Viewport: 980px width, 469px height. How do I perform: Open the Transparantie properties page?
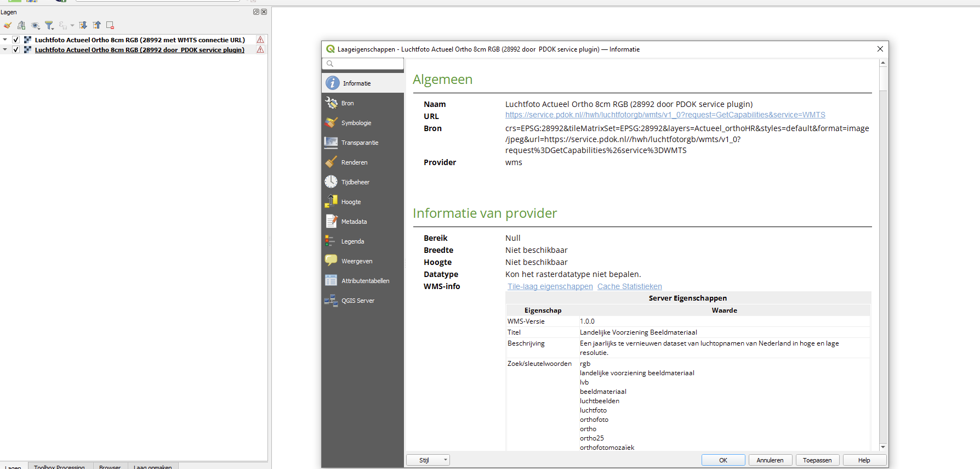(x=363, y=143)
